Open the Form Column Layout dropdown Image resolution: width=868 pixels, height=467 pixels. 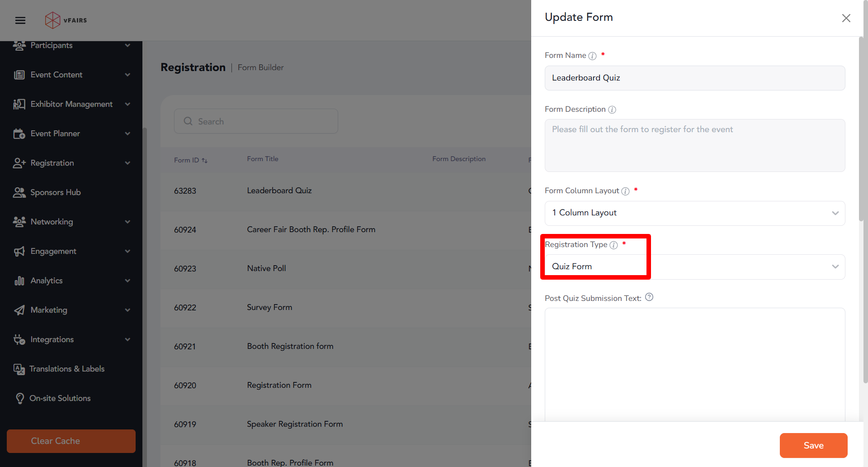tap(695, 213)
